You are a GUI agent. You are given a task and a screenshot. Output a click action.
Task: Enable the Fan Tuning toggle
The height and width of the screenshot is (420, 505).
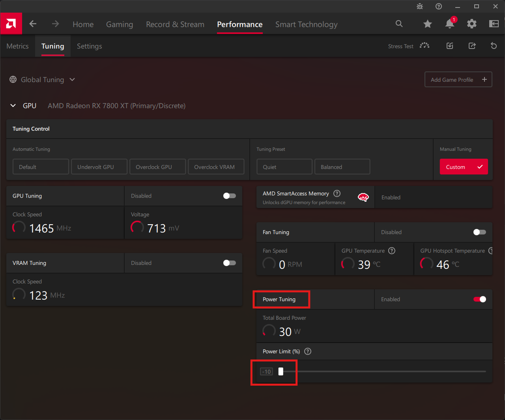[479, 232]
